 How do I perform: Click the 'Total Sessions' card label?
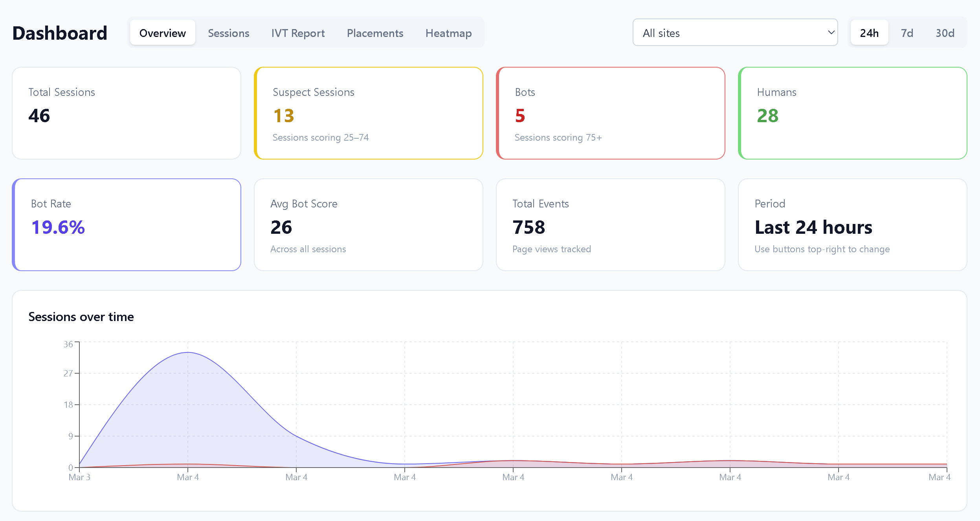[x=62, y=92]
